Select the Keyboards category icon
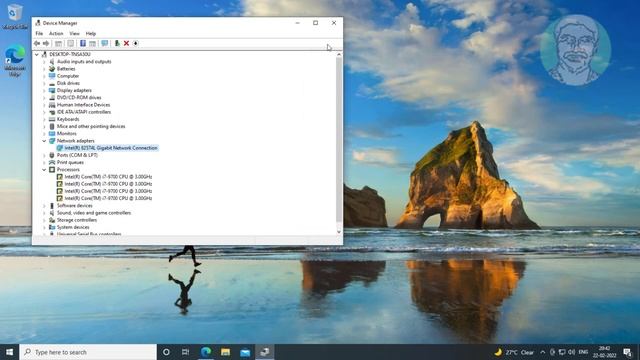The width and height of the screenshot is (640, 360). point(52,119)
